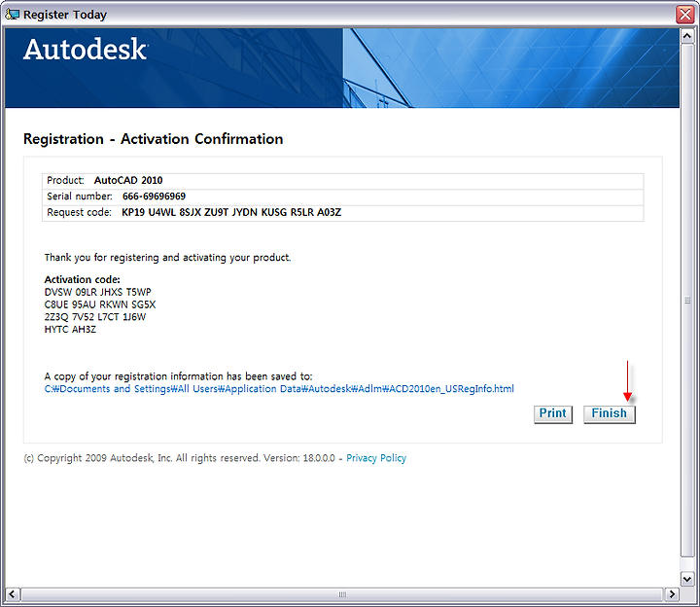
Task: Click the serial number 666-69696969
Action: 154,196
